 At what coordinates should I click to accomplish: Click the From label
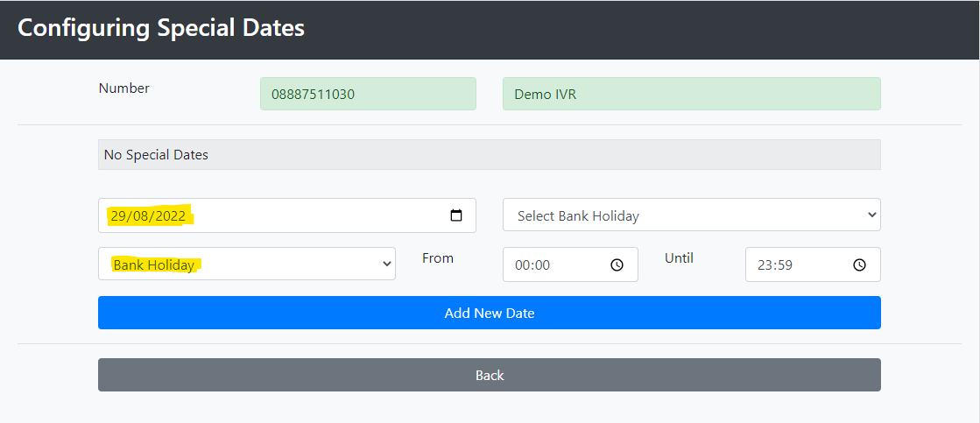[438, 257]
